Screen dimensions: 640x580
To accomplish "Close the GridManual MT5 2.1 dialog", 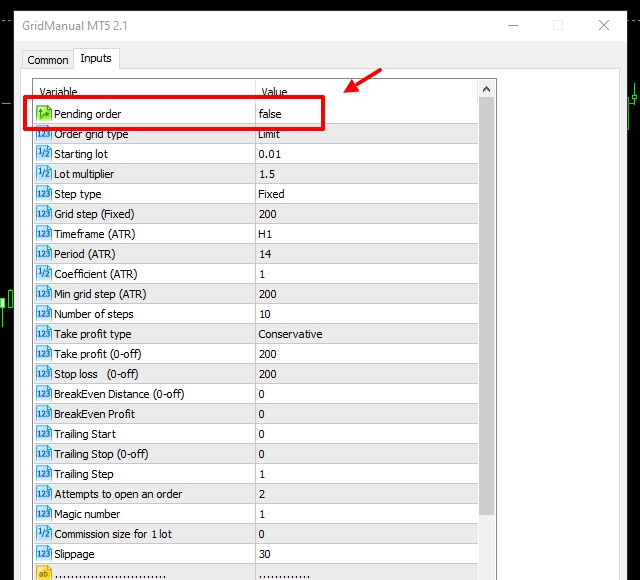I will click(x=604, y=25).
